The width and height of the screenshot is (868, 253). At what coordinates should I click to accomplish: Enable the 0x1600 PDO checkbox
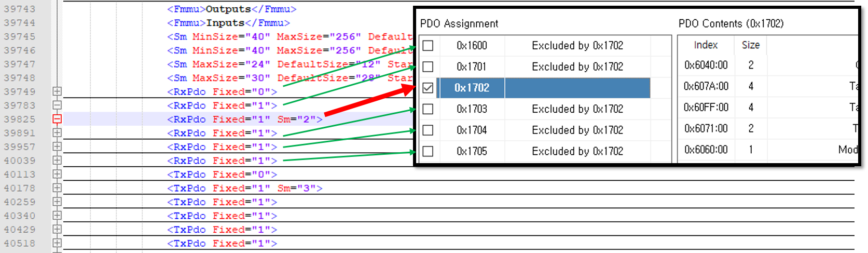click(x=428, y=46)
